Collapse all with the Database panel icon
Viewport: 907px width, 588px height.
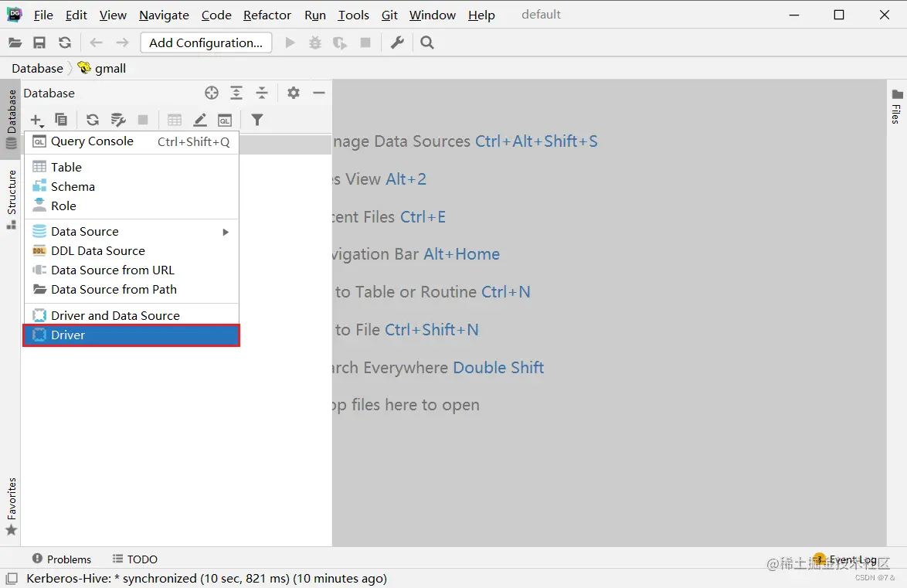click(262, 93)
